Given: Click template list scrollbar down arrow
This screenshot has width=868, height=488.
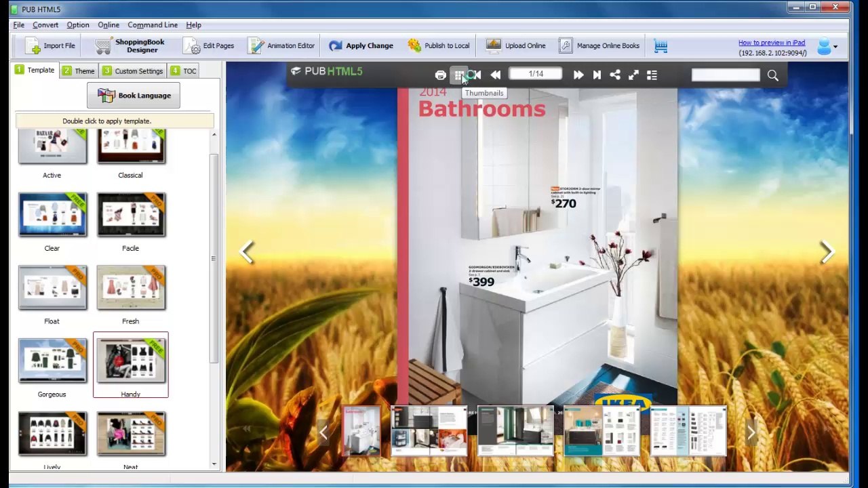Looking at the screenshot, I should pyautogui.click(x=214, y=464).
